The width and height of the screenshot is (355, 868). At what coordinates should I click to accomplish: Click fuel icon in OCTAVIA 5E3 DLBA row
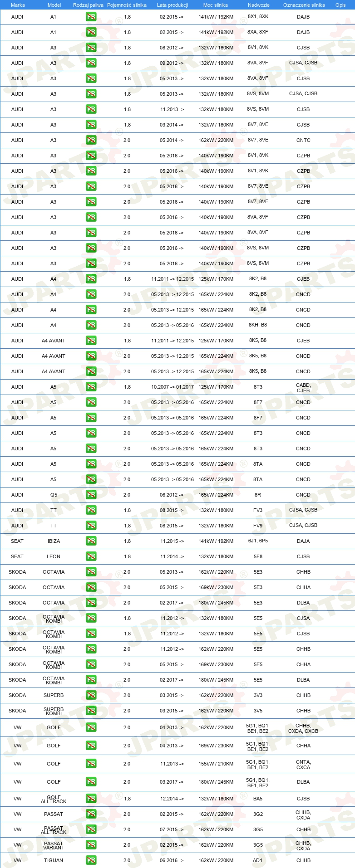[91, 603]
